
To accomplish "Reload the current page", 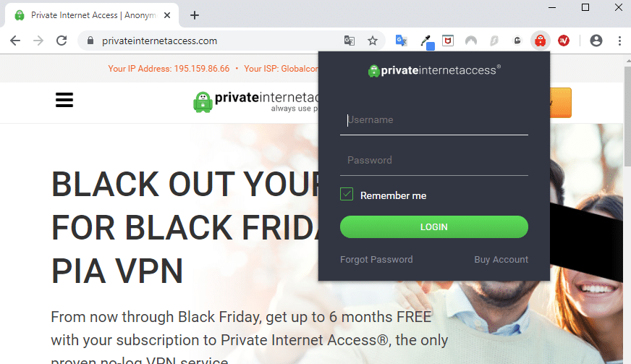I will click(62, 41).
